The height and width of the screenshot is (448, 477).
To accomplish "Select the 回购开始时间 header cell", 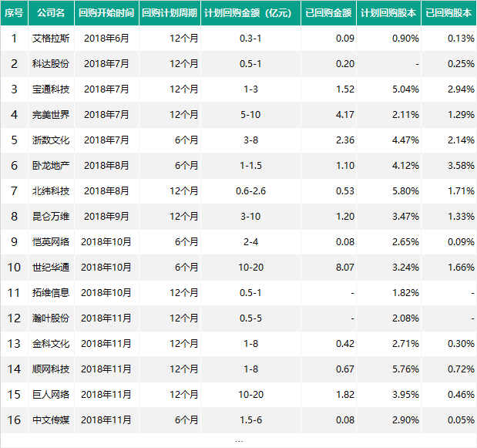I will [106, 13].
